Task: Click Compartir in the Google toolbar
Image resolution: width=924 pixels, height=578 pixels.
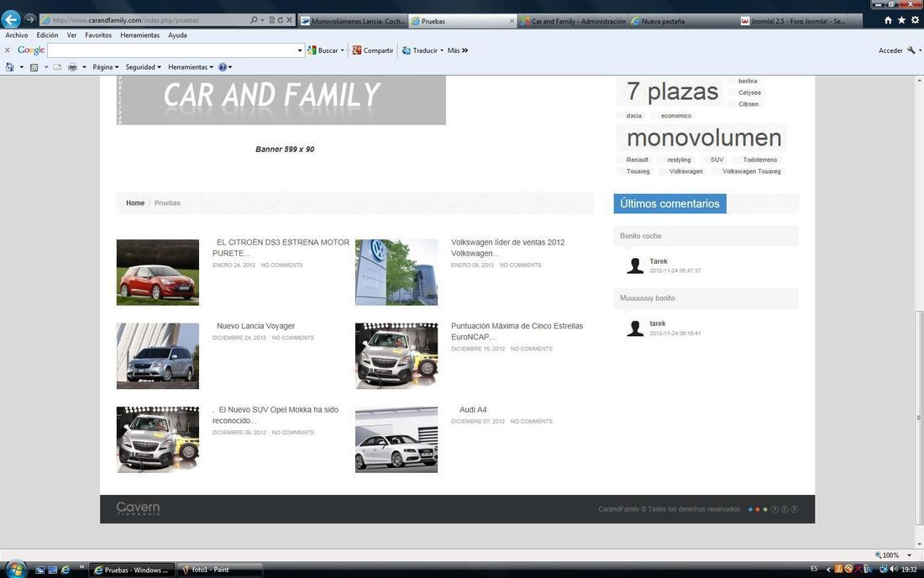Action: [x=373, y=50]
